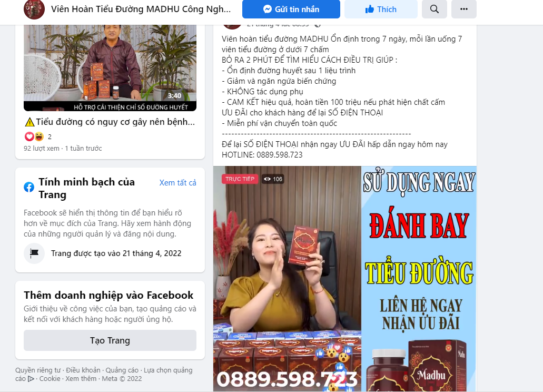Click the Tạo Trang button

[110, 340]
